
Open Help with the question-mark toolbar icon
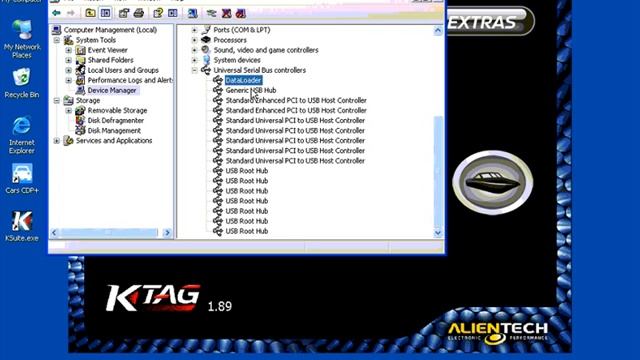158,13
